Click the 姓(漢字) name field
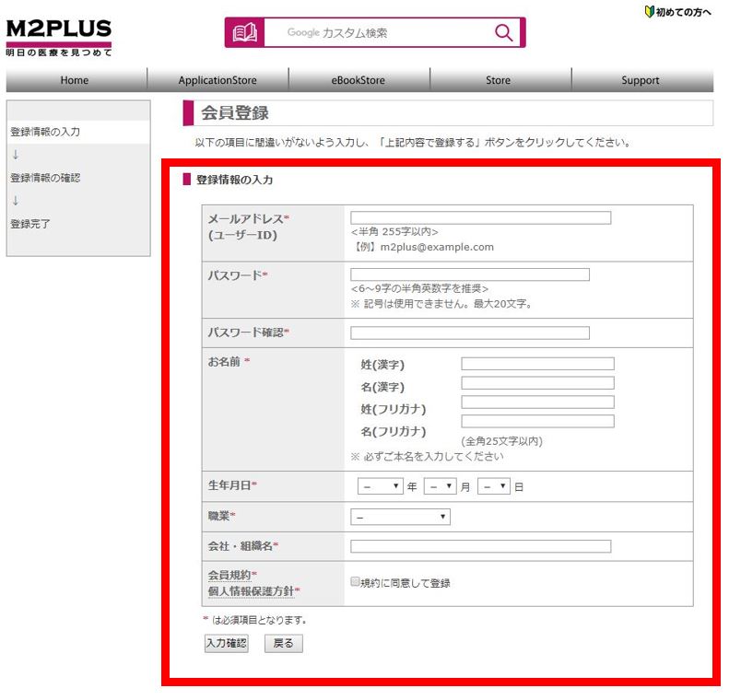 tap(538, 364)
